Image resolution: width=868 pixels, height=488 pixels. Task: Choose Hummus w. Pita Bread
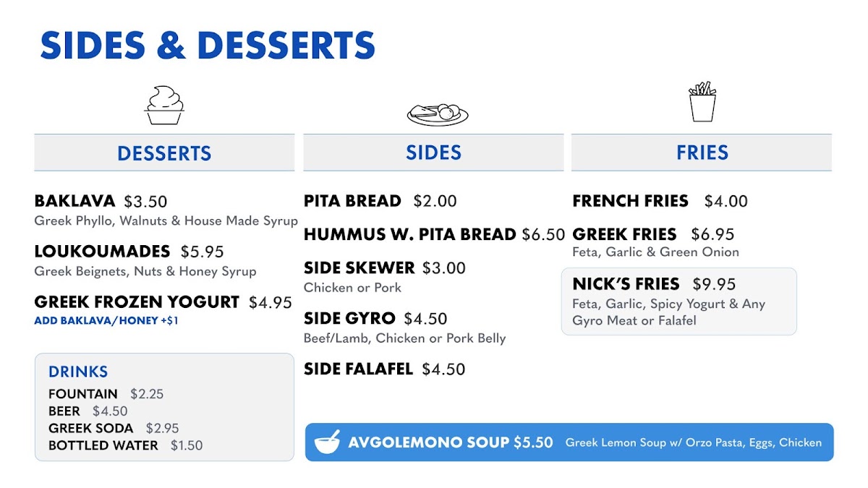click(434, 234)
